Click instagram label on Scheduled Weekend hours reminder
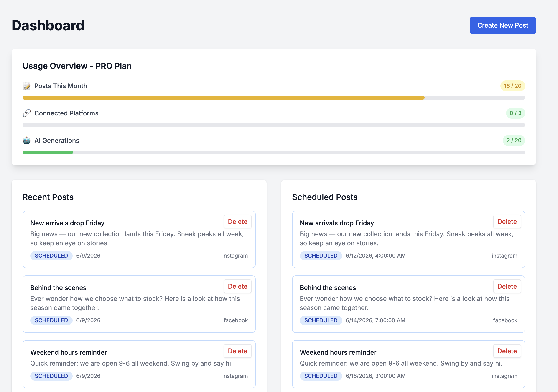This screenshot has height=392, width=558. tap(504, 376)
